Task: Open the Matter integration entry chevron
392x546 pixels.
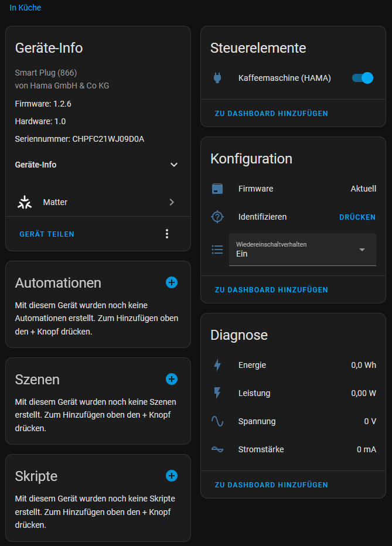Action: coord(172,202)
